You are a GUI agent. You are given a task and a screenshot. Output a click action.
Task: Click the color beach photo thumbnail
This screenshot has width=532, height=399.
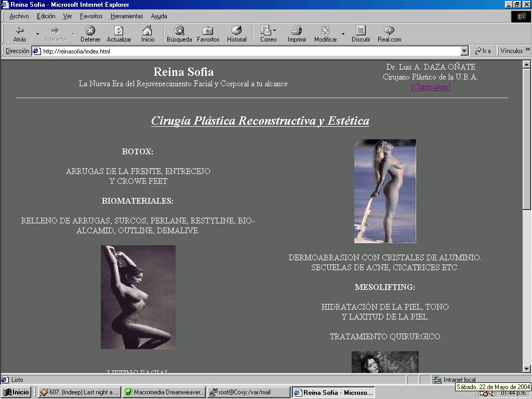click(385, 191)
